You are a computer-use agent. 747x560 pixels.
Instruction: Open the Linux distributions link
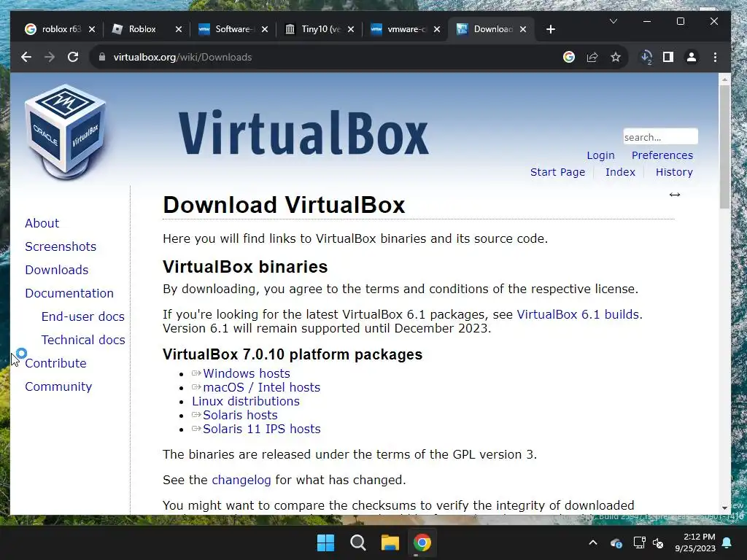tap(246, 402)
